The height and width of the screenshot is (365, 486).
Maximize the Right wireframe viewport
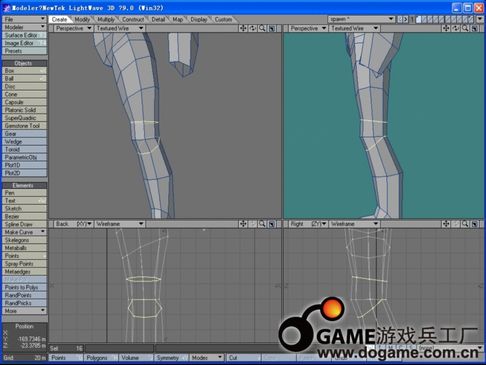[x=475, y=224]
